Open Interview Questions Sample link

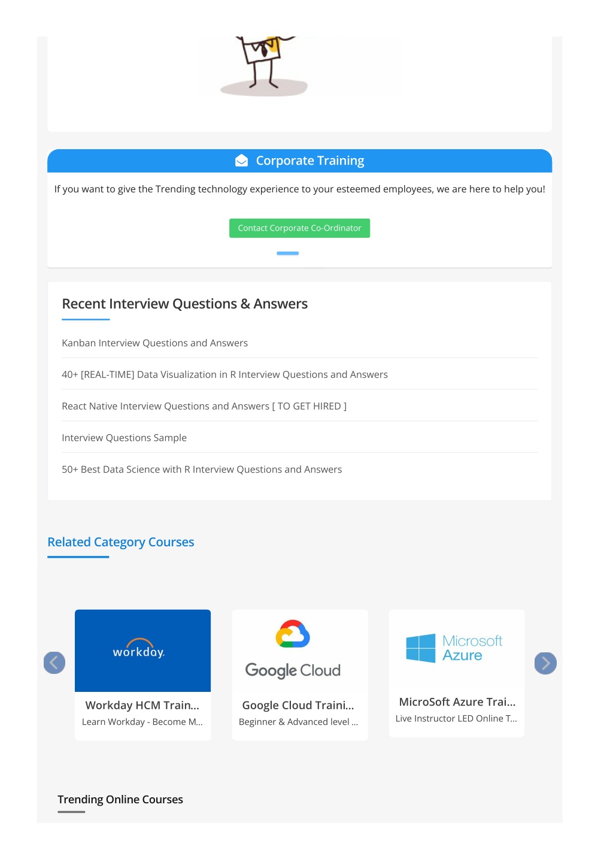125,438
